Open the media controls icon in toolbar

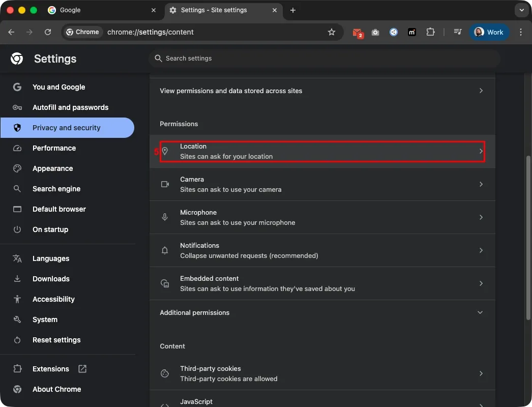click(458, 32)
